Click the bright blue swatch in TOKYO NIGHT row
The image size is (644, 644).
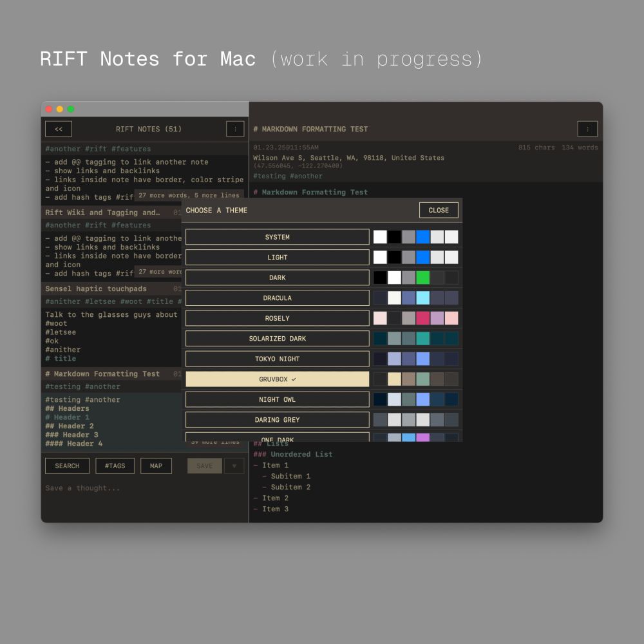(422, 359)
